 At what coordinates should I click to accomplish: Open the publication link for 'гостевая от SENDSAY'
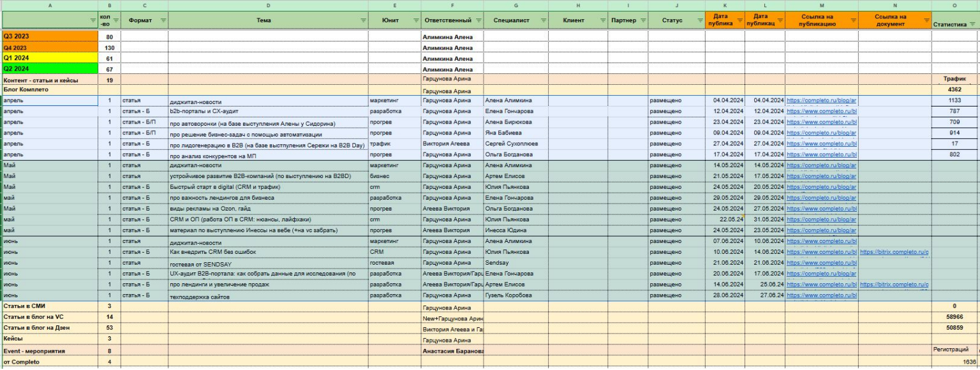(x=821, y=263)
